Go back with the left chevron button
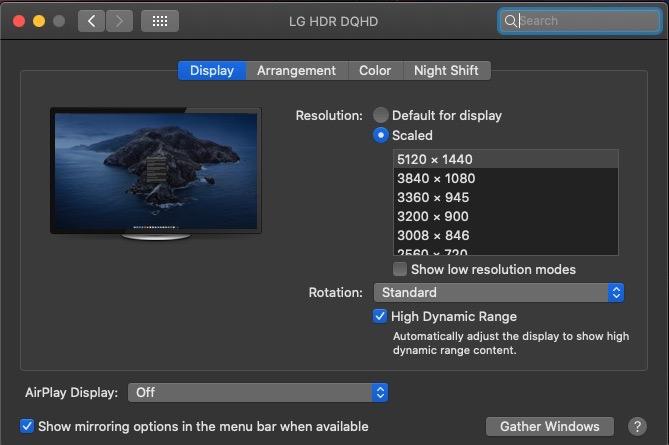The width and height of the screenshot is (669, 445). tap(91, 21)
